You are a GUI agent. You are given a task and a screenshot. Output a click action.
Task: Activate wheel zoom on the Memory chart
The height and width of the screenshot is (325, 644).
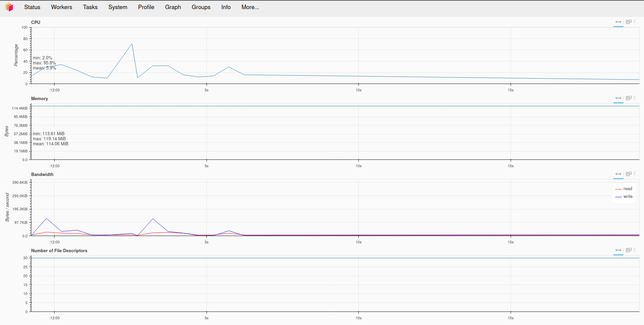tap(629, 98)
